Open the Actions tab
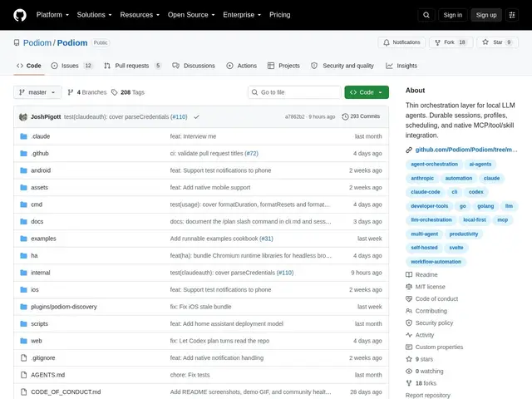 tap(242, 66)
